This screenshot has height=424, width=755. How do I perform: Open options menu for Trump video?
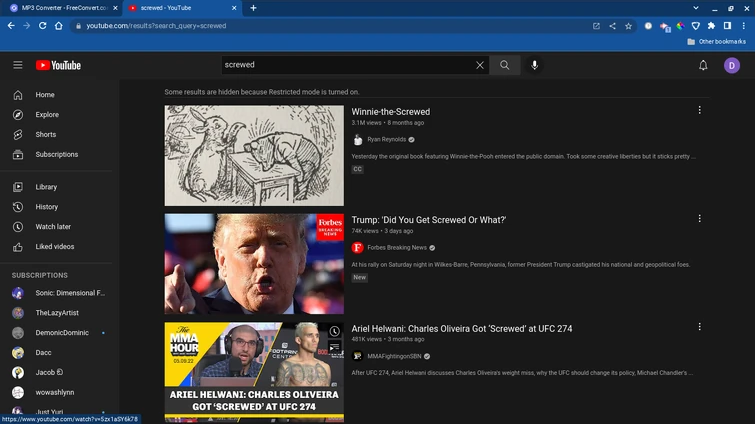pyautogui.click(x=699, y=218)
